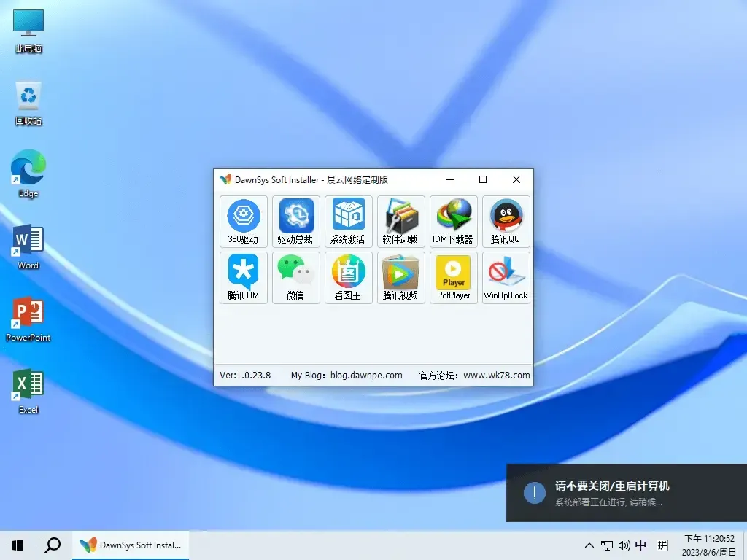Click the 腾讯TIM installer icon
This screenshot has width=747, height=560.
coord(243,278)
